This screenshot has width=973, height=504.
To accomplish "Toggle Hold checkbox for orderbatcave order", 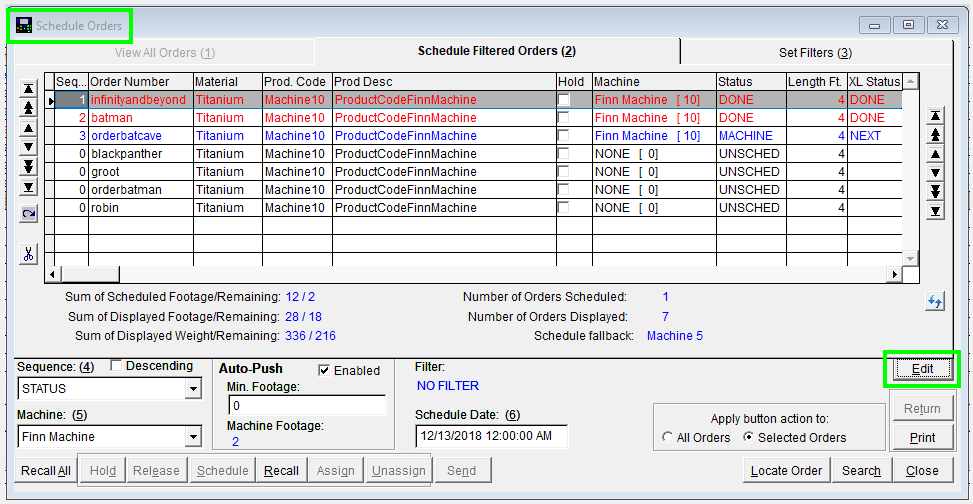I will tap(563, 136).
